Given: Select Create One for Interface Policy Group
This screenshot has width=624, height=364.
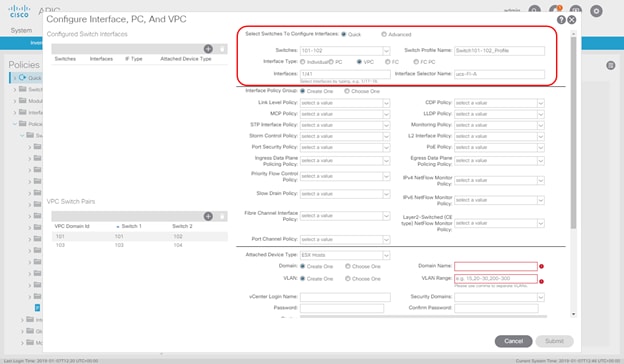Looking at the screenshot, I should (302, 91).
